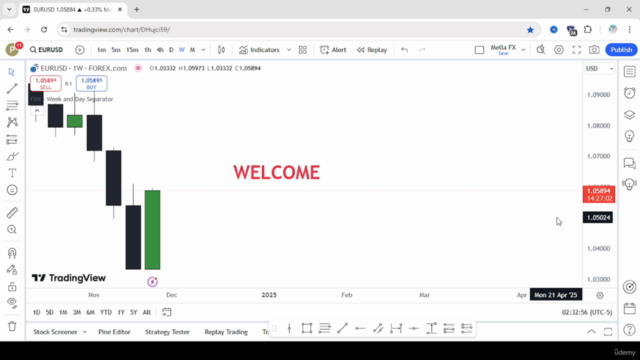Screen dimensions: 640x360
Task: Activate the zoom in tool
Action: coord(12,230)
